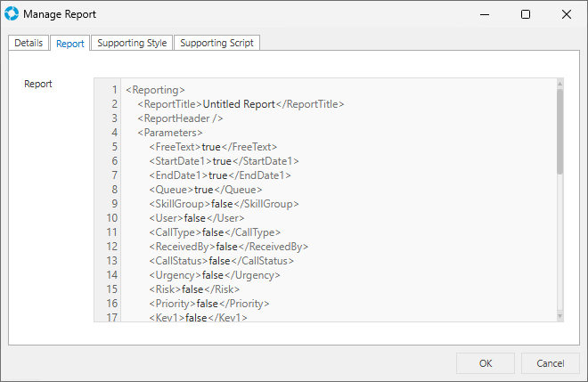Maximize the Manage Report window

526,14
